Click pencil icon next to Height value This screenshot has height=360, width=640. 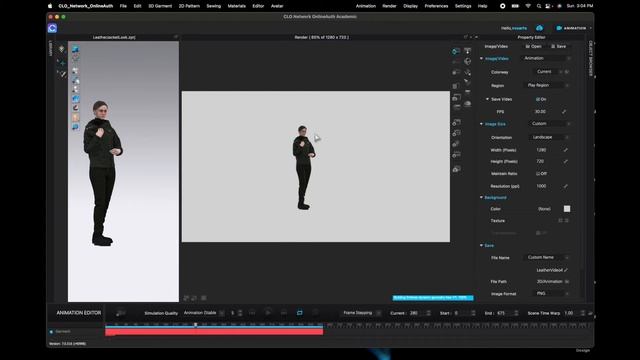click(x=565, y=161)
